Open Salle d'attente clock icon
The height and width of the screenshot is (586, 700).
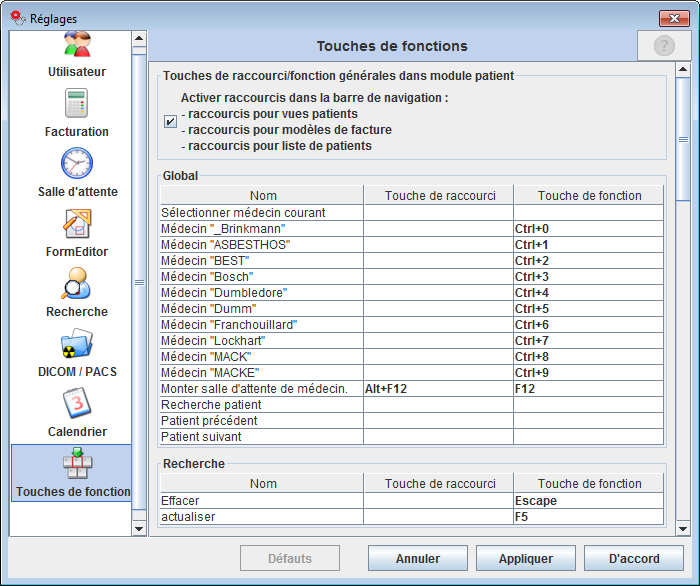pyautogui.click(x=77, y=164)
